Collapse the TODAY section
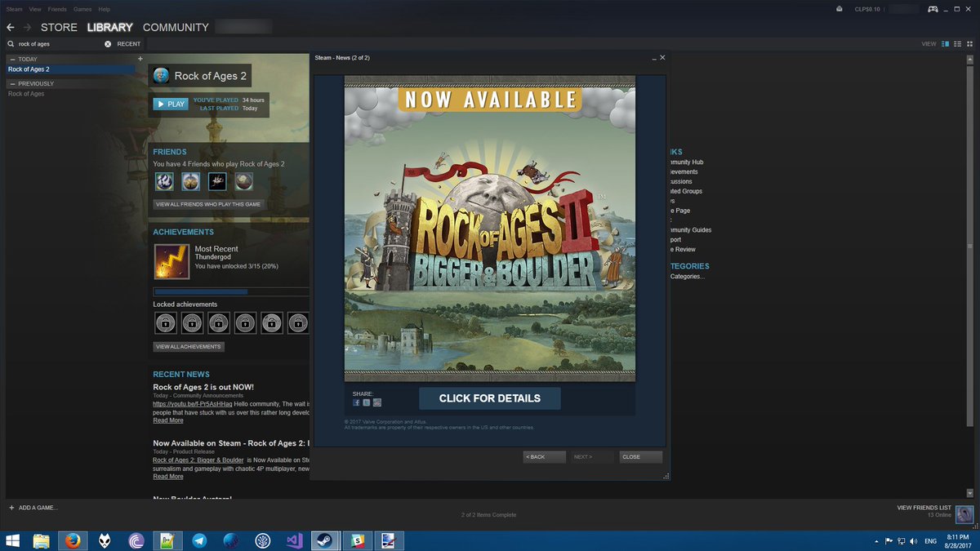 click(12, 59)
